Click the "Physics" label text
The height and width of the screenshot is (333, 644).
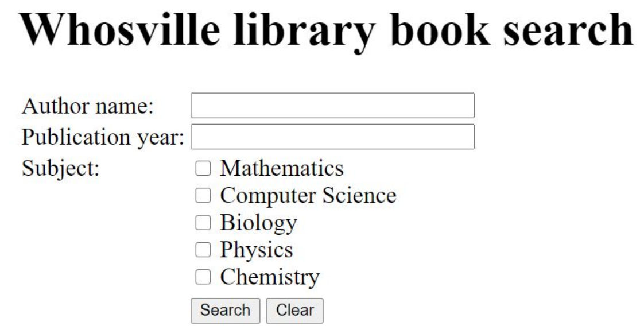click(x=257, y=250)
